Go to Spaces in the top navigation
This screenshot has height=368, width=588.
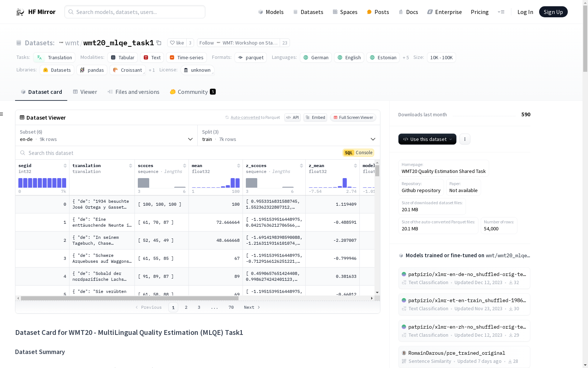pyautogui.click(x=345, y=12)
